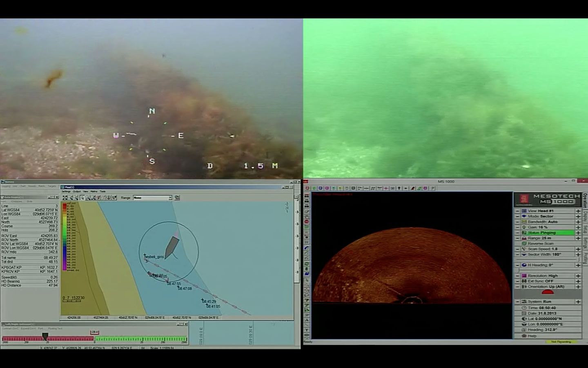
Task: Click the Sector Width slider track
Action: coord(547,260)
